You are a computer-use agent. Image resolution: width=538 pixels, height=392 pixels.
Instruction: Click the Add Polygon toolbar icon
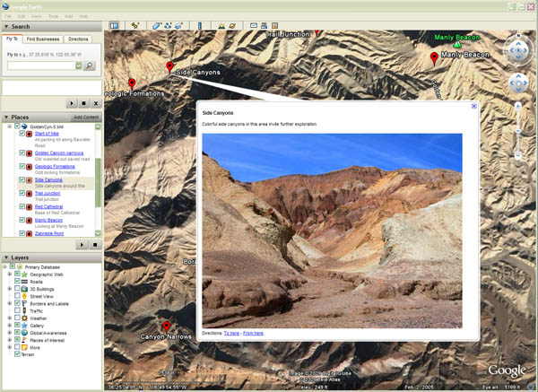pos(156,26)
